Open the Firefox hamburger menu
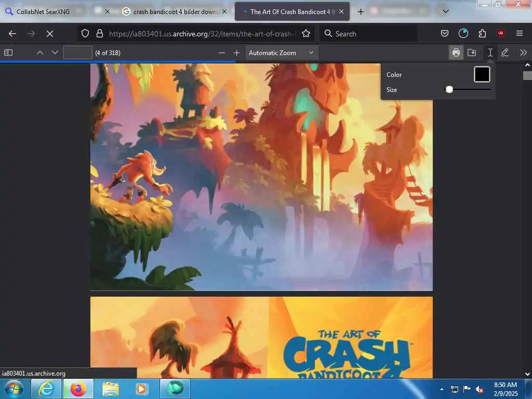532x399 pixels. tap(520, 33)
